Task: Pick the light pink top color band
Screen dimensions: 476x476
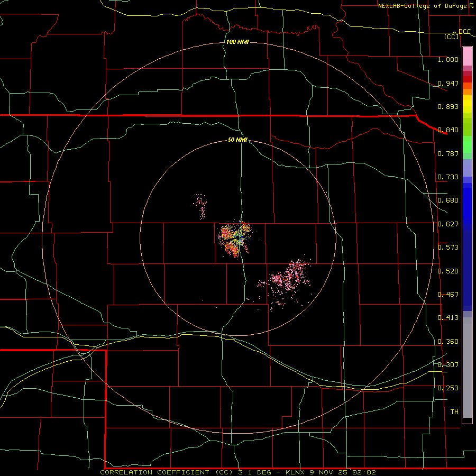Action: tap(467, 56)
